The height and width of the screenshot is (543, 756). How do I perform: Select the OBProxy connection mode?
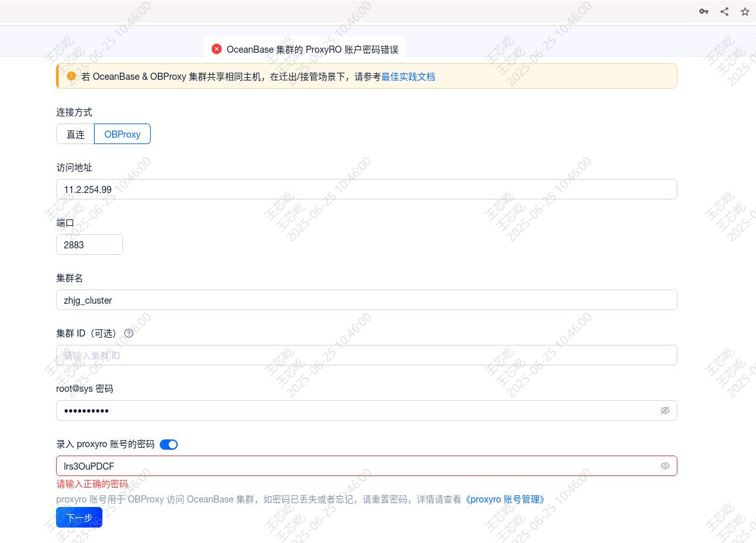click(x=122, y=134)
